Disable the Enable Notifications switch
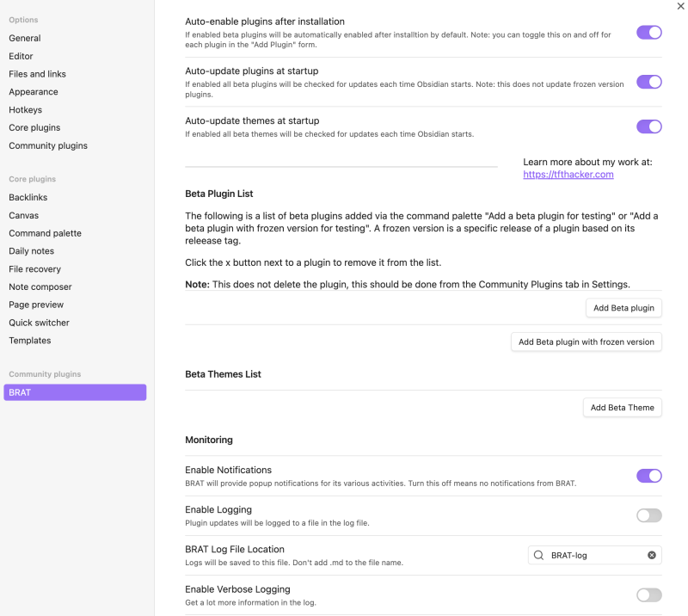The width and height of the screenshot is (688, 616). [649, 476]
